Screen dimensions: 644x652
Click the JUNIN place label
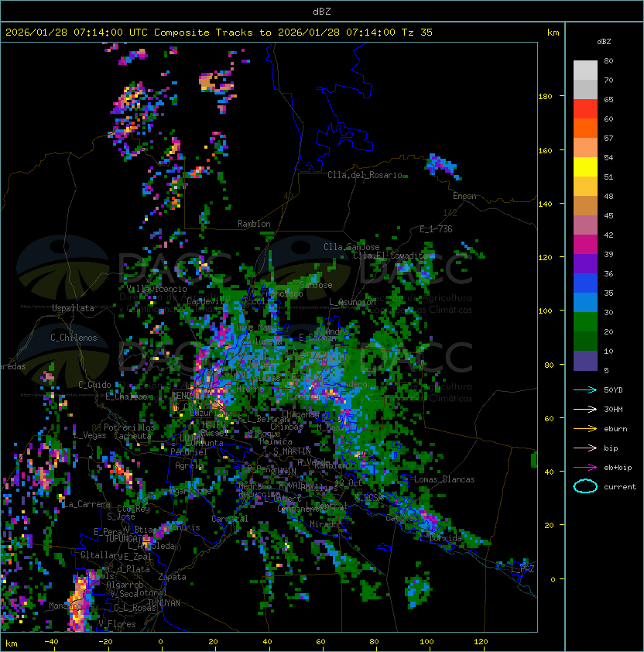[x=284, y=471]
